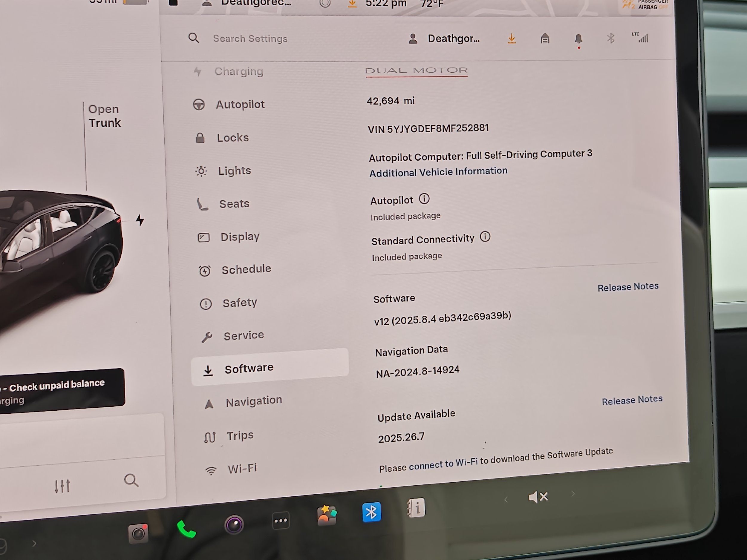Image resolution: width=747 pixels, height=560 pixels.
Task: Tap the orange software download icon in settings header
Action: (x=512, y=39)
